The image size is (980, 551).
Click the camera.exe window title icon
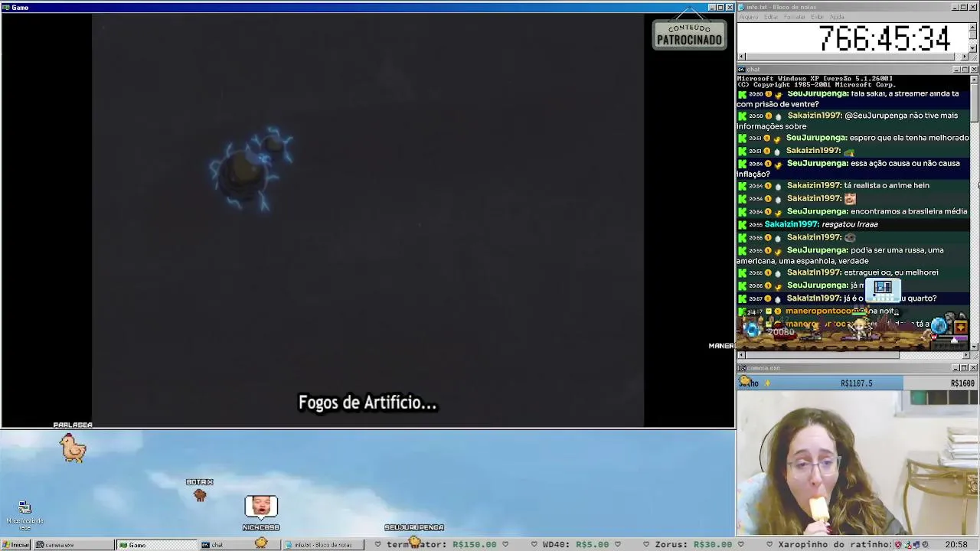pos(741,368)
